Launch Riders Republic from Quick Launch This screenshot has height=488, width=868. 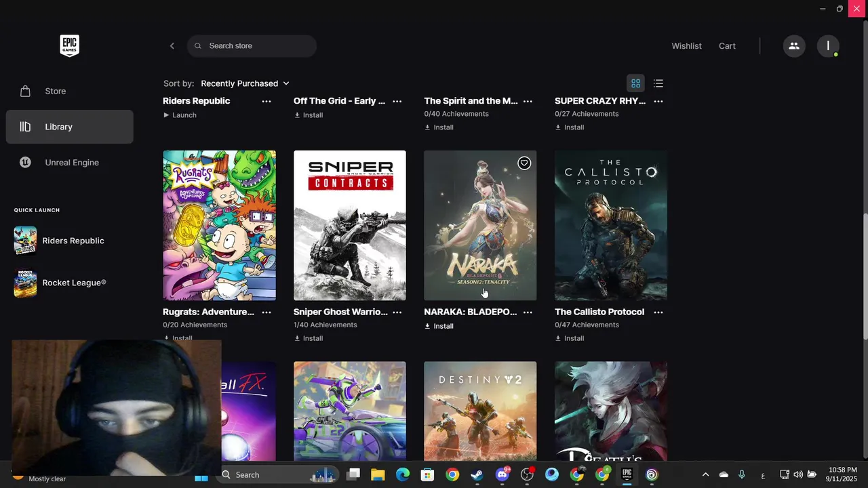60,241
